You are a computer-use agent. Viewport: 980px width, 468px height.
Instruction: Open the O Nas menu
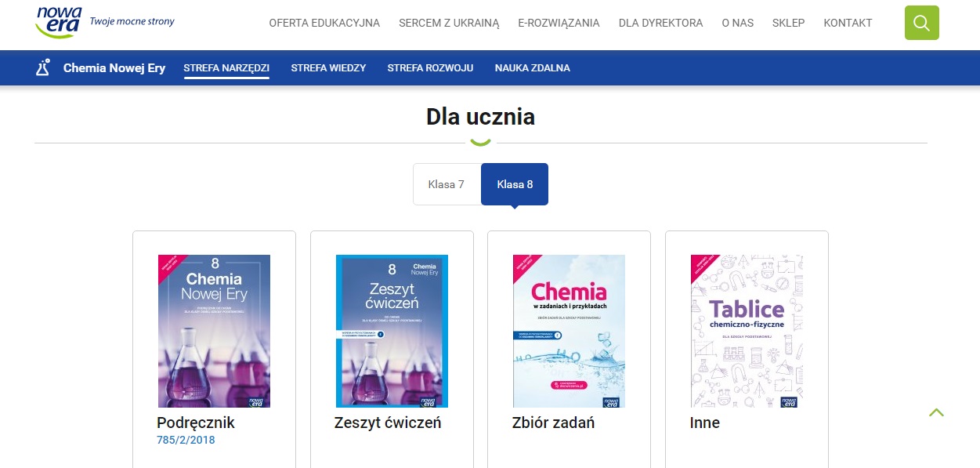coord(737,23)
